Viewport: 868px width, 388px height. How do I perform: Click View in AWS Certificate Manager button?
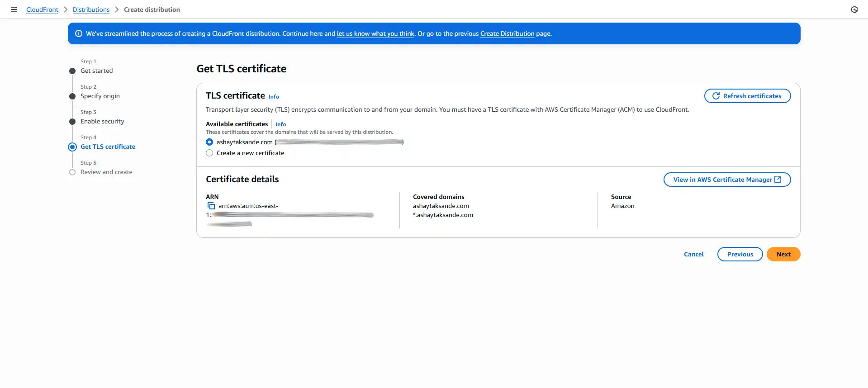click(x=727, y=180)
